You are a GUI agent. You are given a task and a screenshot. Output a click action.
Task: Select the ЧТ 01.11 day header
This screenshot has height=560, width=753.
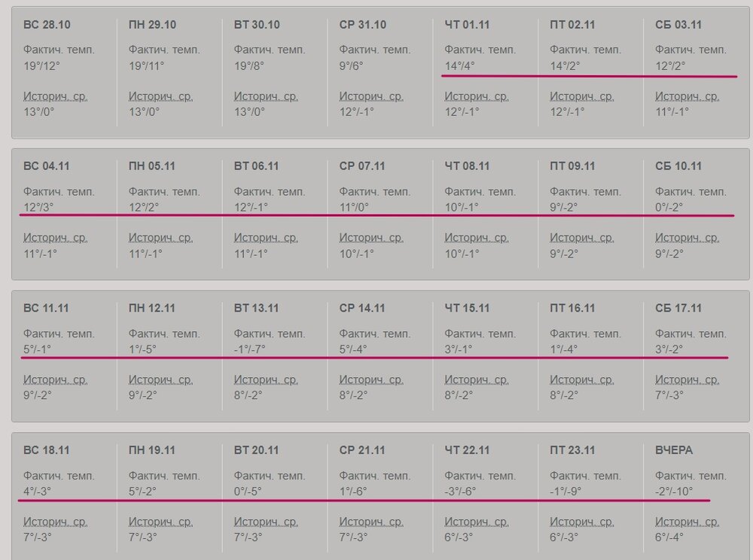pyautogui.click(x=467, y=24)
